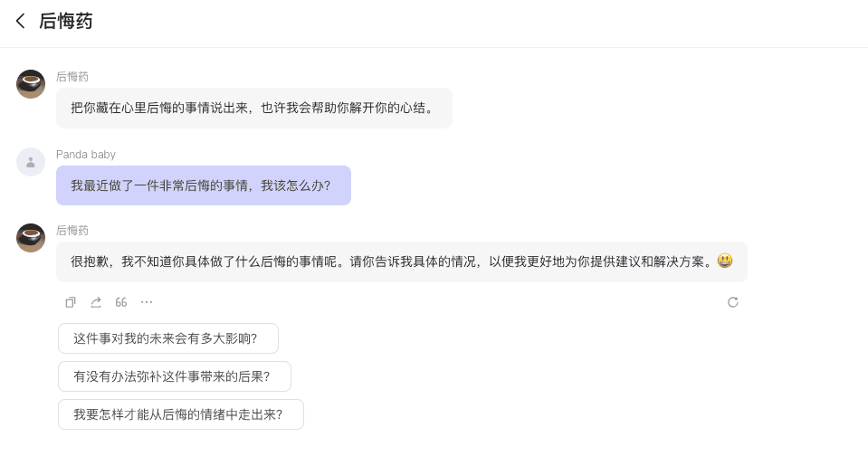Click the Panda baby sender name
This screenshot has height=456, width=868.
[x=86, y=155]
